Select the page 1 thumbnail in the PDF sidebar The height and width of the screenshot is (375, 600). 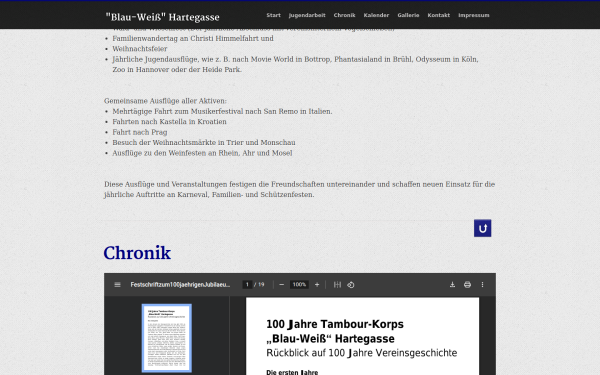pos(167,338)
